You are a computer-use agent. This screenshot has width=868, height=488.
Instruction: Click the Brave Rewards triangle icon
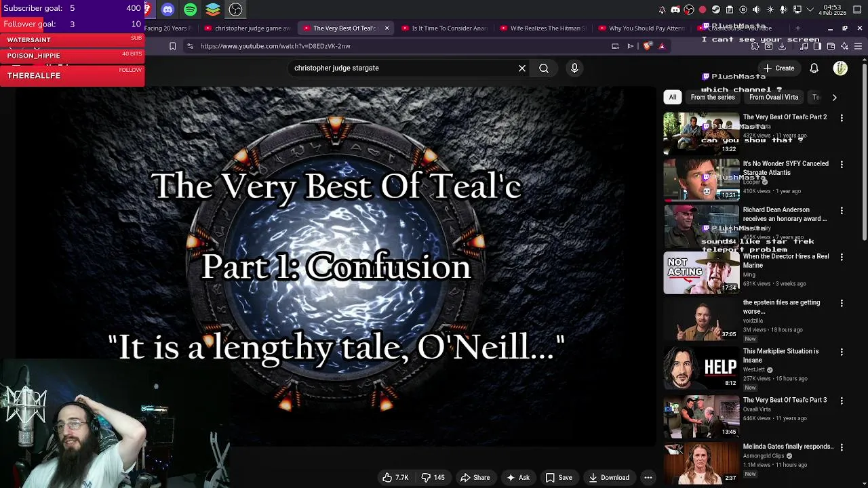click(662, 46)
